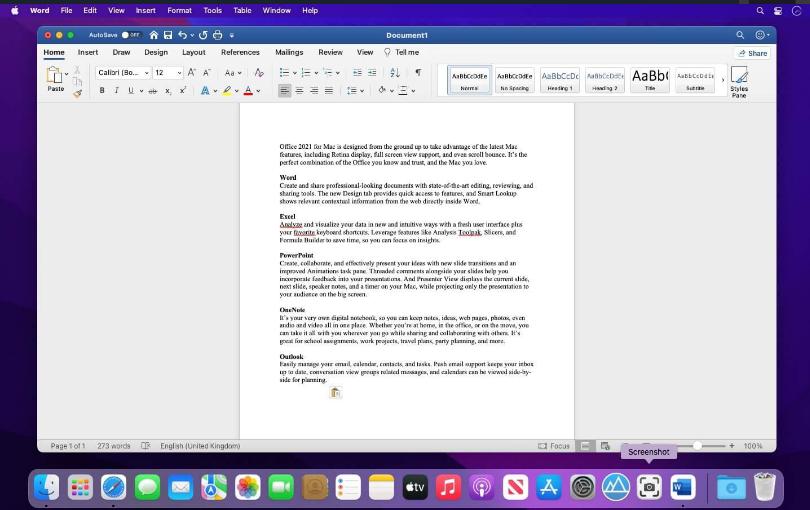
Task: Toggle underline formatting
Action: (x=131, y=90)
